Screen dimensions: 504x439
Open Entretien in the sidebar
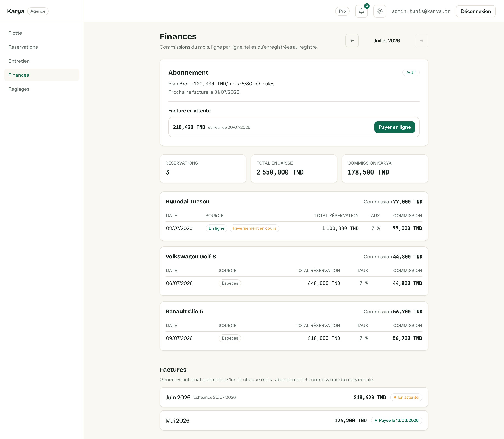pyautogui.click(x=42, y=61)
